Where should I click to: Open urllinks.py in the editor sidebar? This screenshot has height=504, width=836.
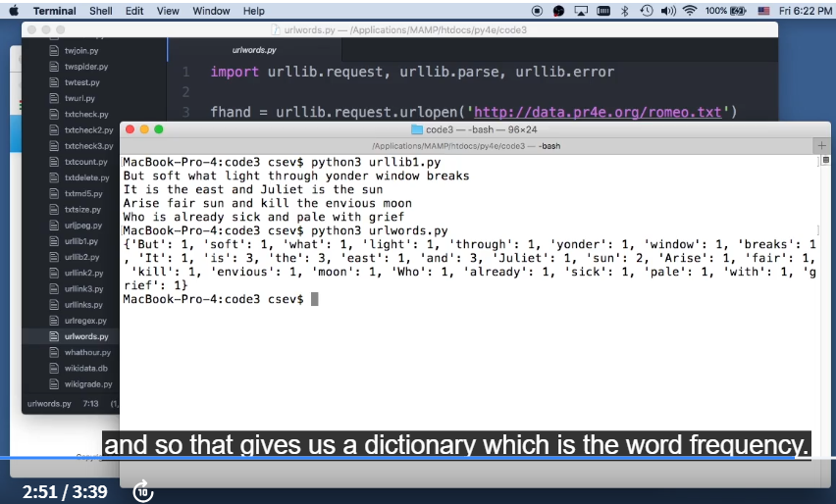click(83, 305)
